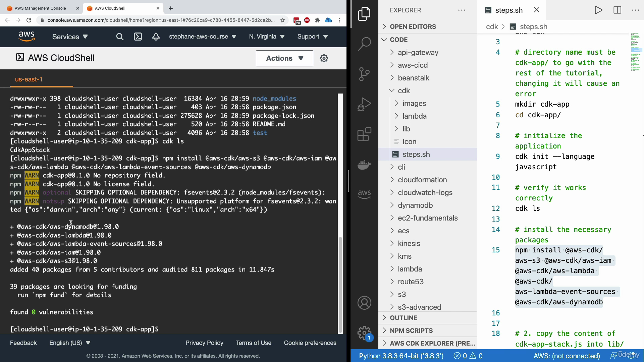
Task: Open Chrome extensions puzzle icon
Action: pos(318,20)
